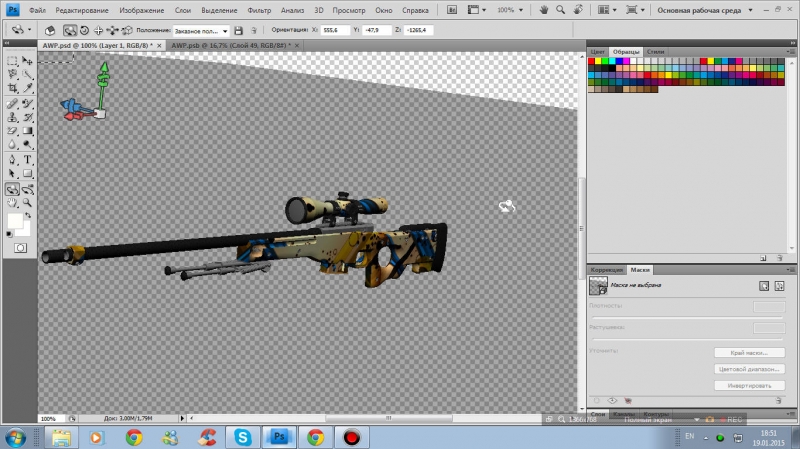The width and height of the screenshot is (800, 449).
Task: Click the 3D roll option icon
Action: tap(85, 31)
